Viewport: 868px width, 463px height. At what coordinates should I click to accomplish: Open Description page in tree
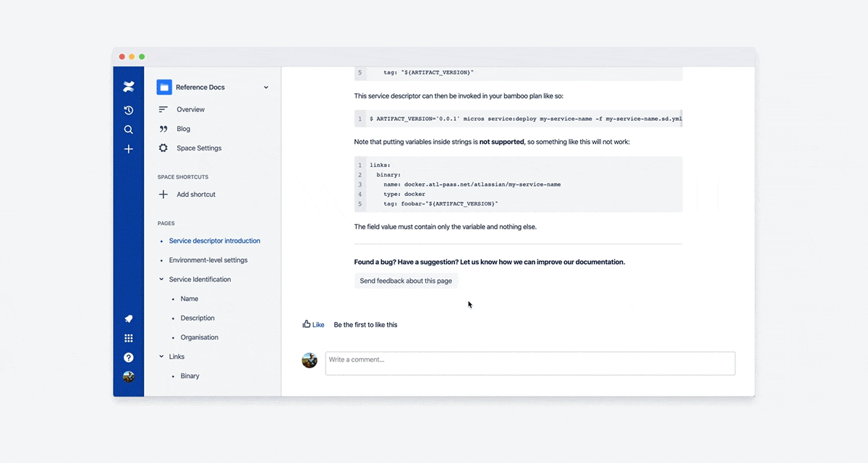197,318
